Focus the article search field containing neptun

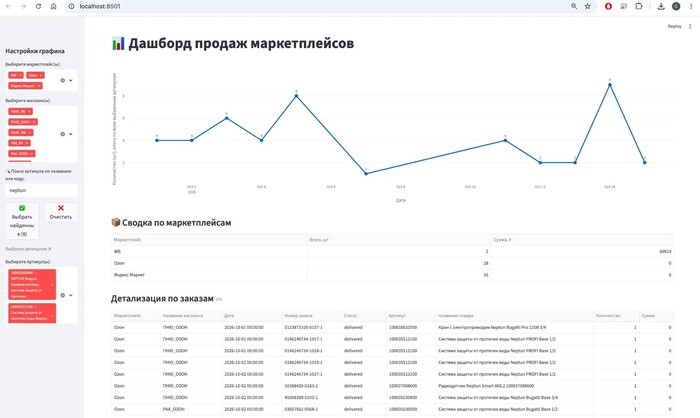(42, 190)
